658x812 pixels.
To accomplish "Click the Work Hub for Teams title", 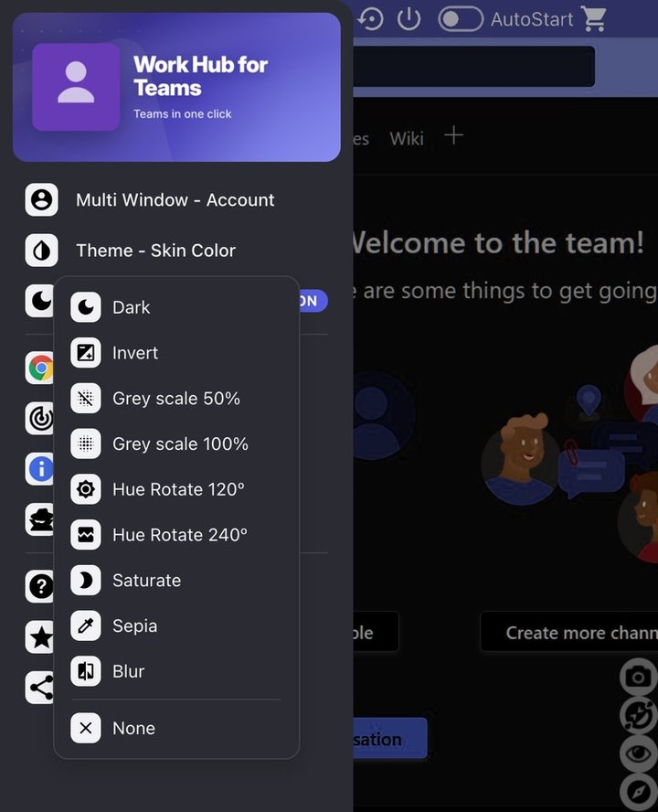I will point(200,76).
